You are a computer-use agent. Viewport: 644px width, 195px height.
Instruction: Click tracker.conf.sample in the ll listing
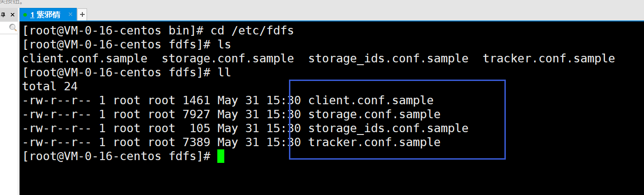[374, 142]
